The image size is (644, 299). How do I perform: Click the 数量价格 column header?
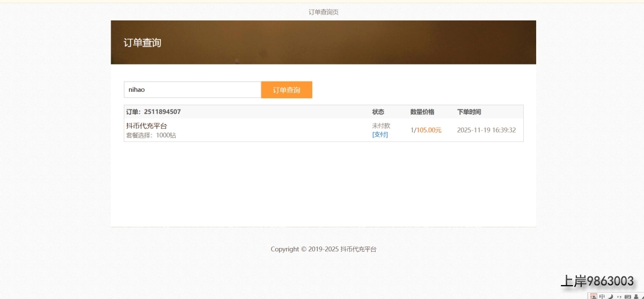tap(422, 112)
